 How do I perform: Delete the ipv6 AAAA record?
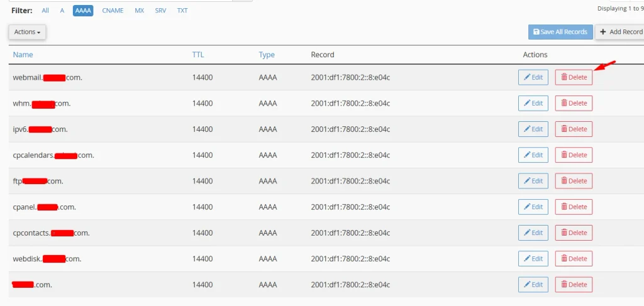tap(574, 129)
